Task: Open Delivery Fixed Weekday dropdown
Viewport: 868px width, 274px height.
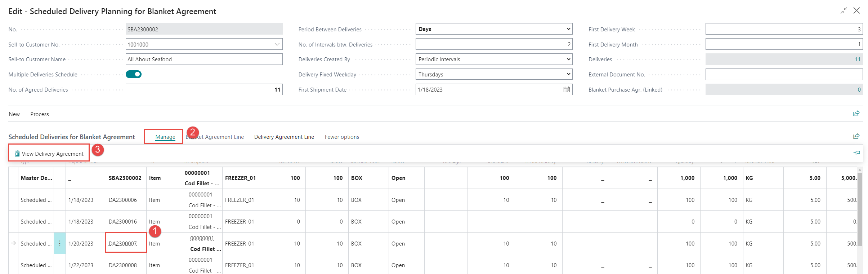Action: click(x=494, y=74)
